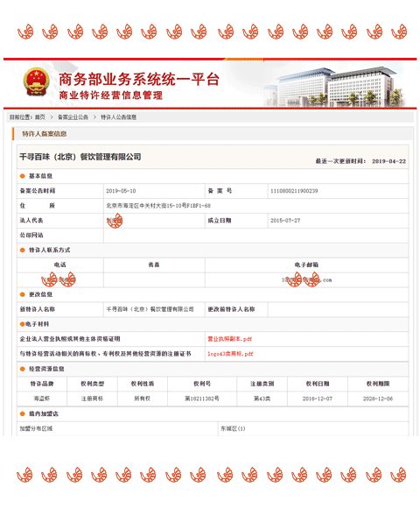The height and width of the screenshot is (508, 420).
Task: Click the 更改前特许人名称 label
Action: (231, 309)
